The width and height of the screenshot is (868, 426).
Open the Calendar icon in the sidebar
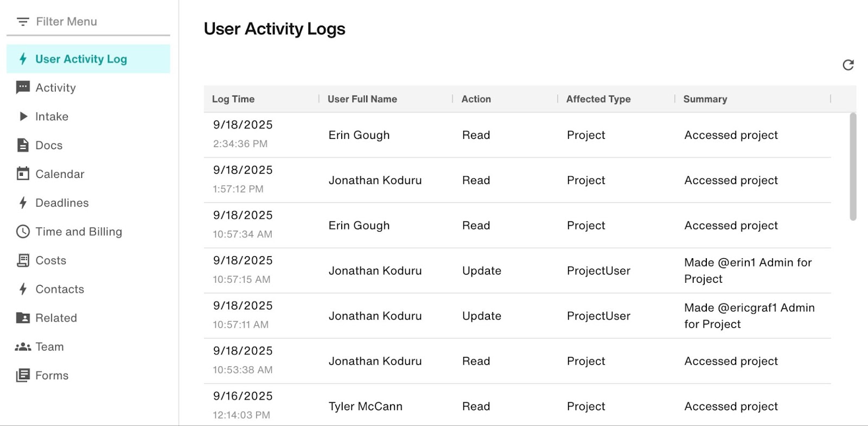click(x=22, y=174)
